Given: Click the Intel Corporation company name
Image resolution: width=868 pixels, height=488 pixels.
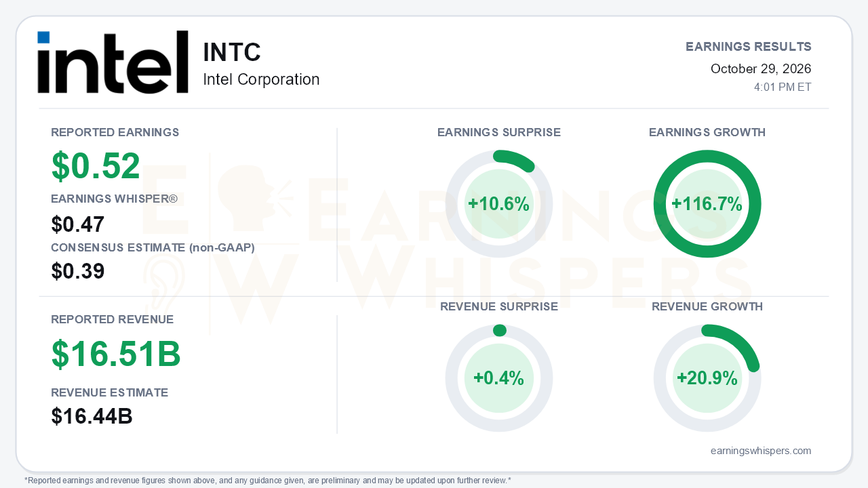Looking at the screenshot, I should [261, 79].
